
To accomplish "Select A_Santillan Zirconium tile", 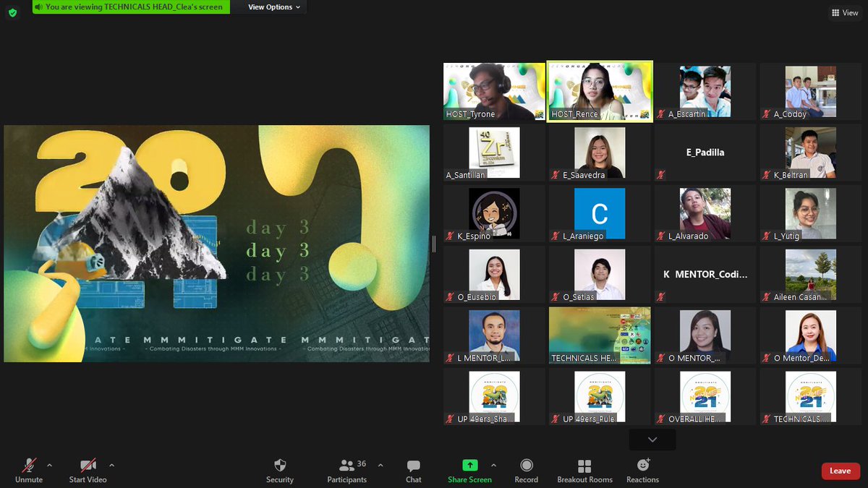I will point(494,153).
